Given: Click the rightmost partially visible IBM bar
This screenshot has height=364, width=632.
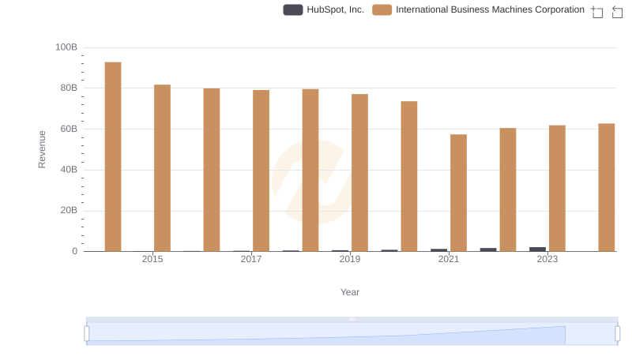Looking at the screenshot, I should coord(607,187).
